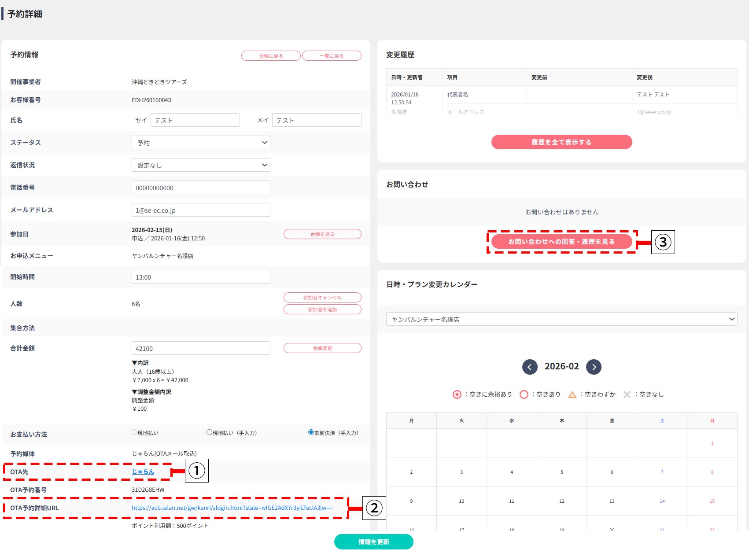This screenshot has width=749, height=560.
Task: Open the ステータス dropdown
Action: [201, 143]
